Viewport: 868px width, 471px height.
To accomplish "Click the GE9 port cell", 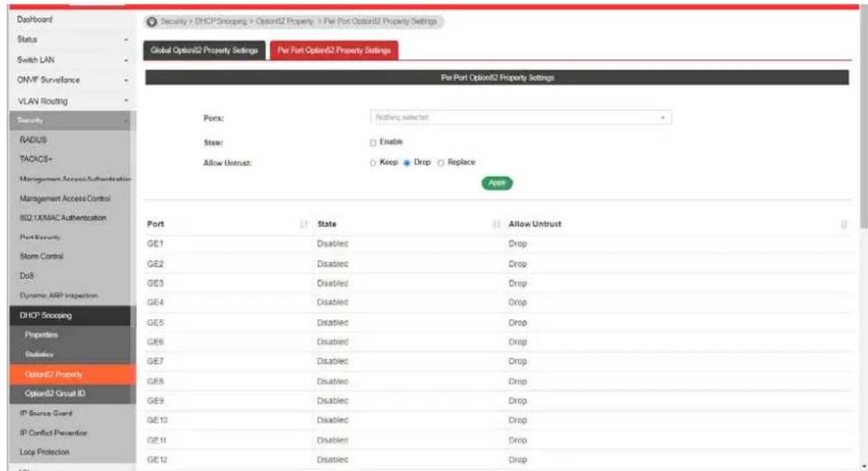I will pyautogui.click(x=155, y=401).
